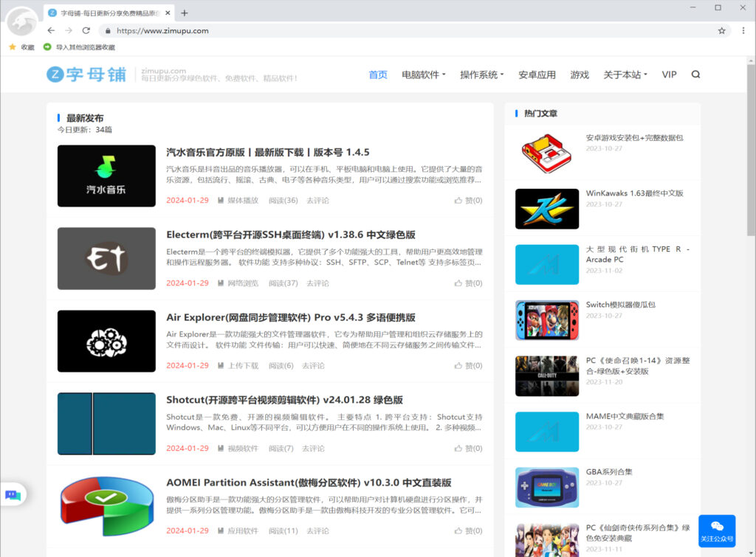Click the site lock icon in address bar
The height and width of the screenshot is (557, 756).
[108, 30]
